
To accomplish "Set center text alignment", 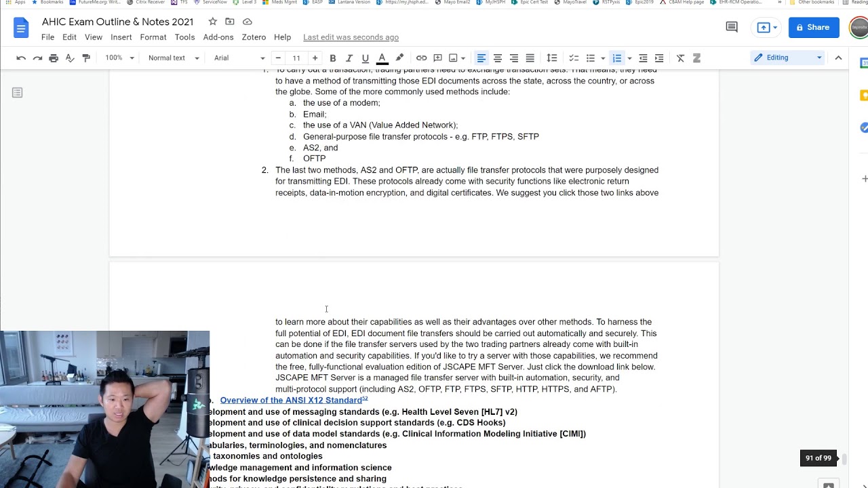I will (498, 58).
